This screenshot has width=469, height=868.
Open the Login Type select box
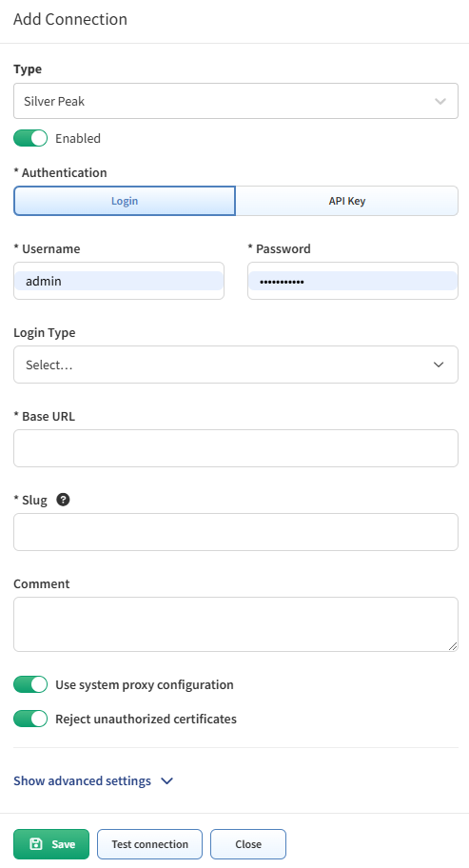click(236, 365)
